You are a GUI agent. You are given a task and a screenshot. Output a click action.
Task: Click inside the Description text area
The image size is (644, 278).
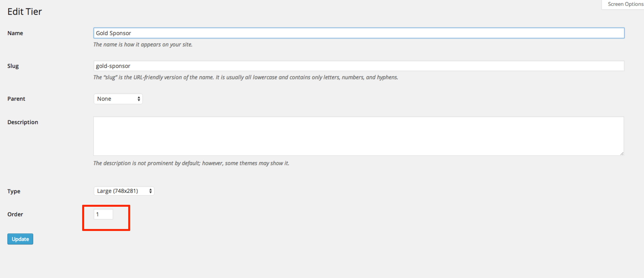coord(359,136)
